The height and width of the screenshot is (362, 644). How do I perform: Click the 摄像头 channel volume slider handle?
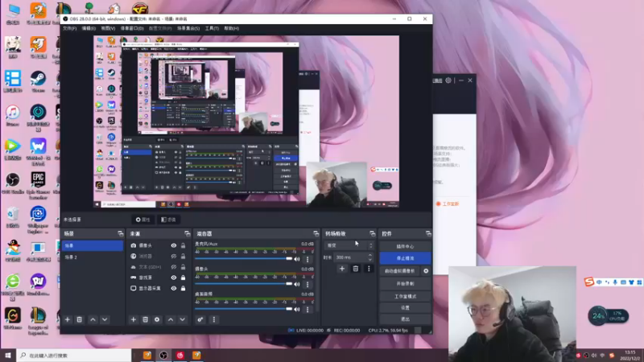pyautogui.click(x=289, y=284)
